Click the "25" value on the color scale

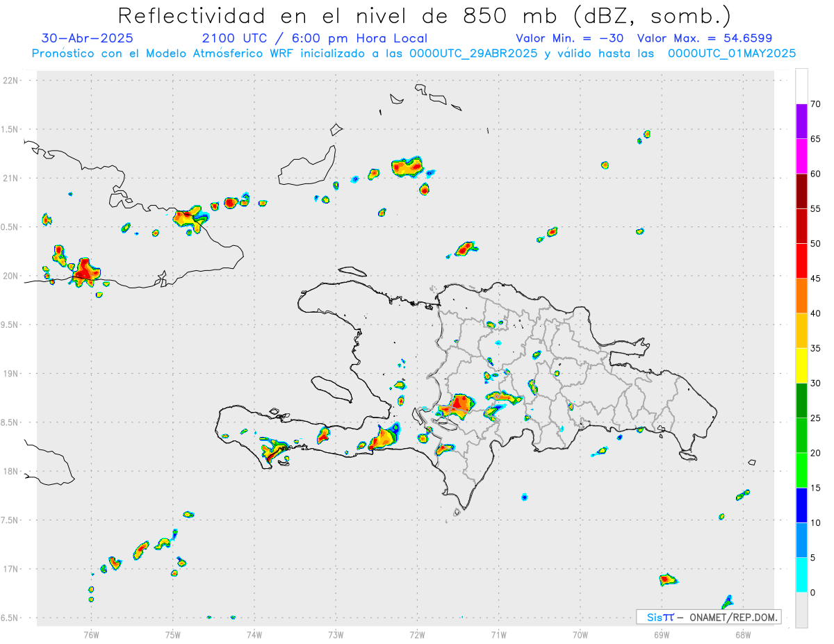pos(816,418)
